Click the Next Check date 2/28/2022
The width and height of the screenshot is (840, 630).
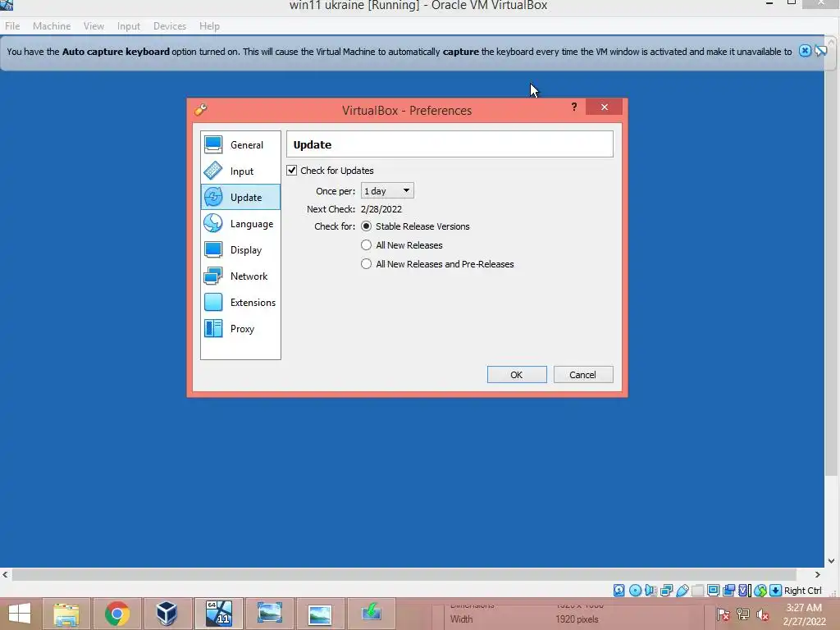(x=381, y=209)
